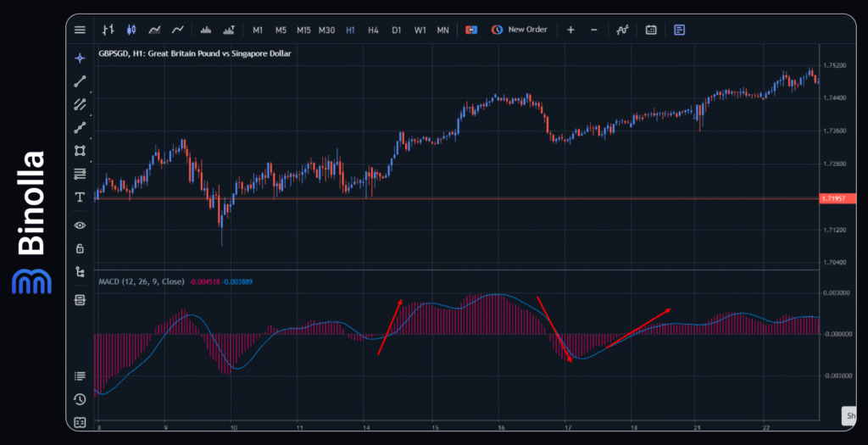Click the zoom out minus icon
The image size is (868, 445).
pos(593,30)
